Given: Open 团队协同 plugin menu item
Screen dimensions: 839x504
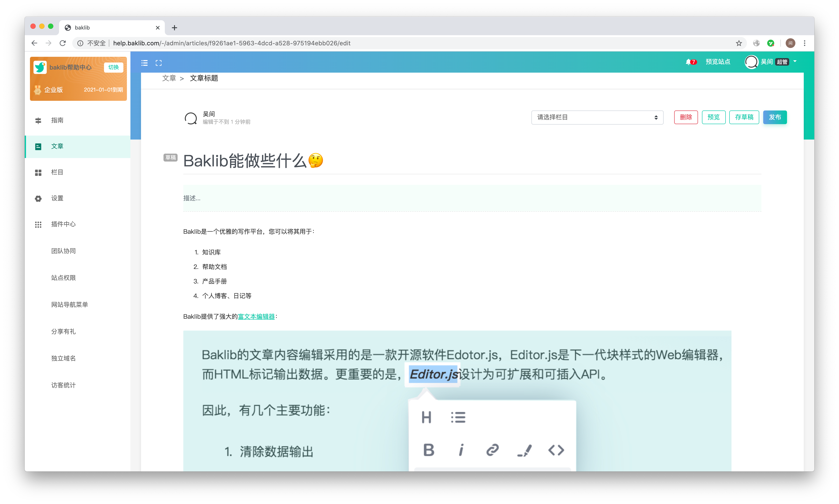Looking at the screenshot, I should click(63, 251).
